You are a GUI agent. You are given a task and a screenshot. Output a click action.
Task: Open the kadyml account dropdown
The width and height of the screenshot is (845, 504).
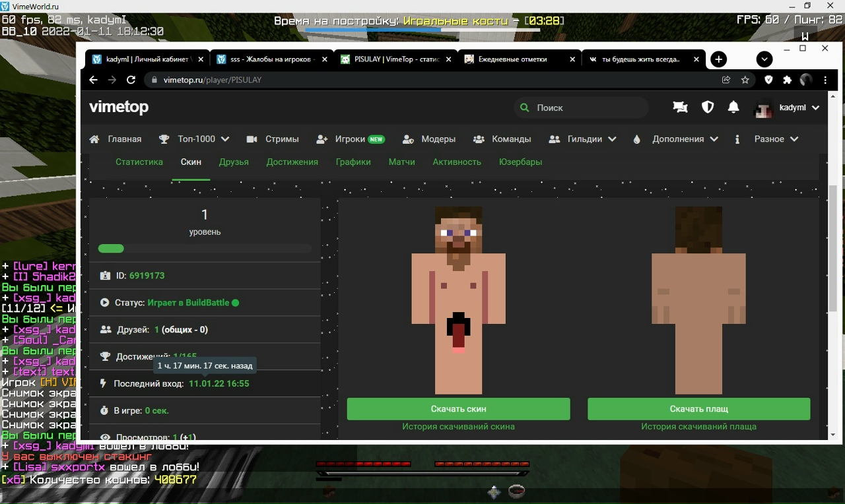click(x=788, y=108)
